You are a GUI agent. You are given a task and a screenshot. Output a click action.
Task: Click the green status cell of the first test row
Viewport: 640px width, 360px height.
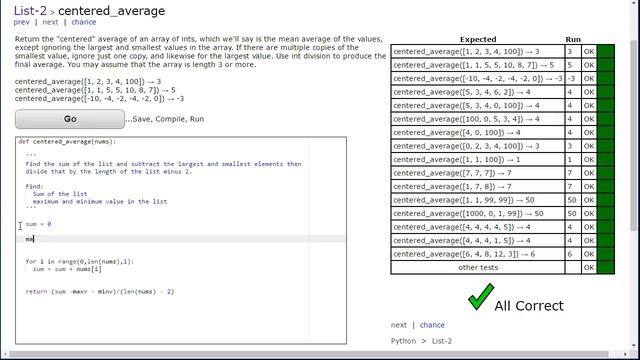[606, 51]
